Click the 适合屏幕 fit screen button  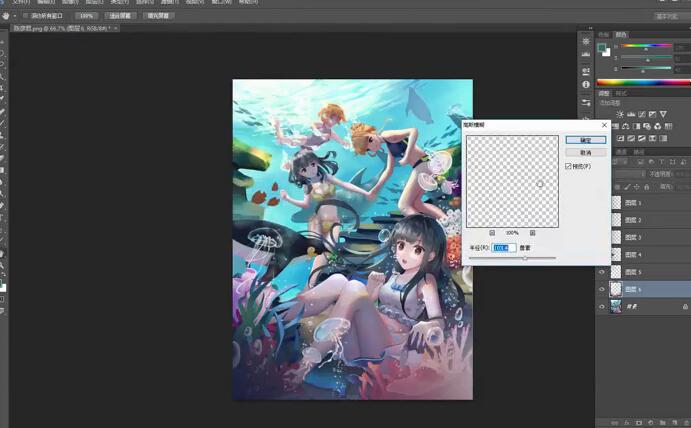coord(120,16)
